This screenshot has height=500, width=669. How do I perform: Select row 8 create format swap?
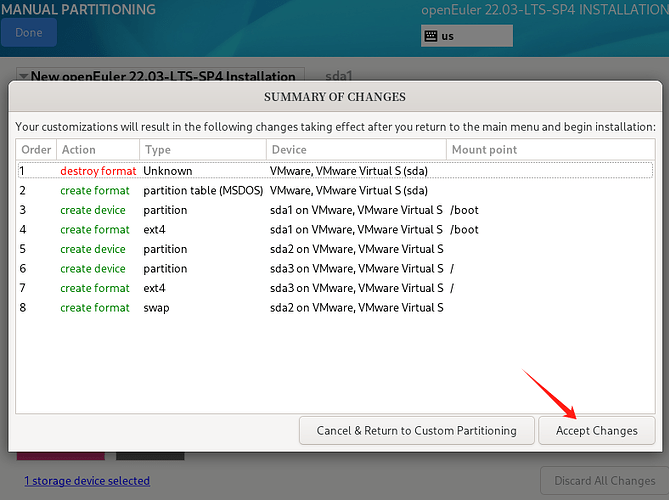(x=335, y=308)
